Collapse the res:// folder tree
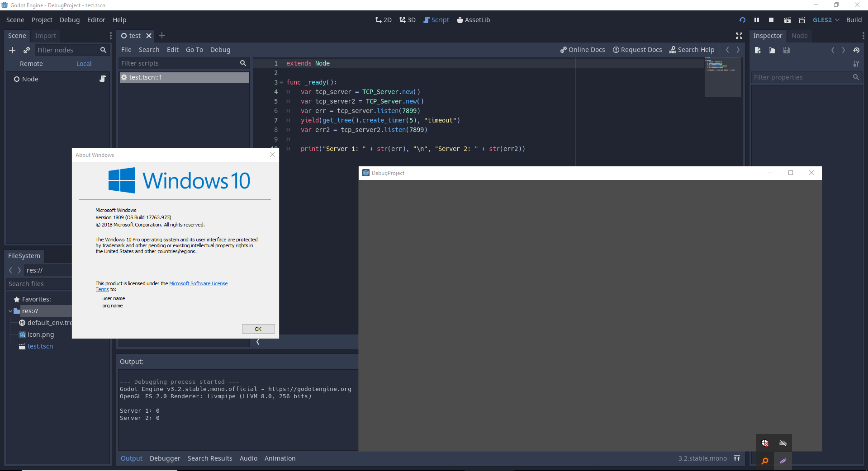Screen dimensions: 868x471 coord(10,311)
